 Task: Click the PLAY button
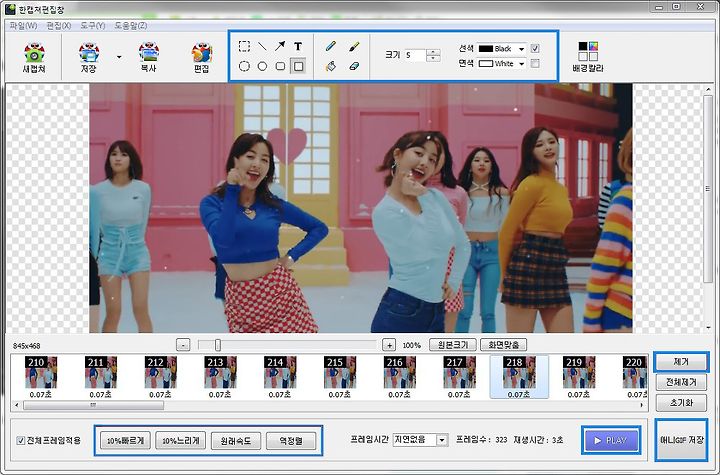(x=611, y=440)
